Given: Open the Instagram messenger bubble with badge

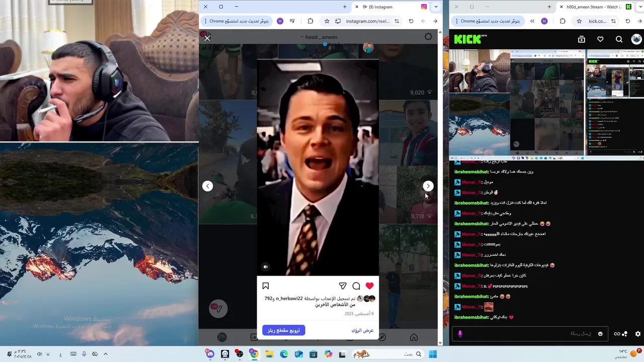Looking at the screenshot, I should coord(218,309).
